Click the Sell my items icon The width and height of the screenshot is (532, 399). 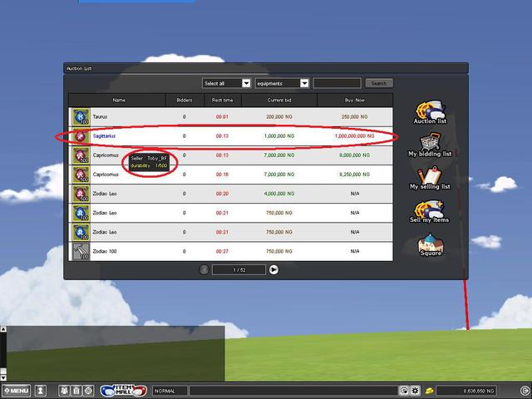coord(430,208)
